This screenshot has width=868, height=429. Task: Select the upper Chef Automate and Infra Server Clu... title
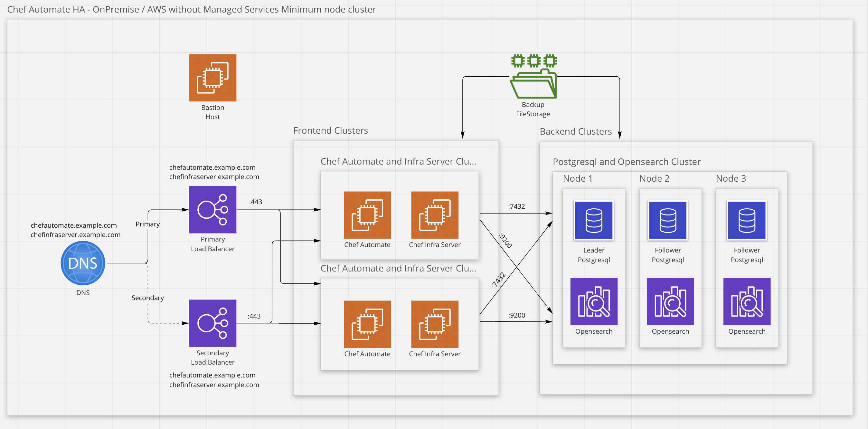(398, 161)
